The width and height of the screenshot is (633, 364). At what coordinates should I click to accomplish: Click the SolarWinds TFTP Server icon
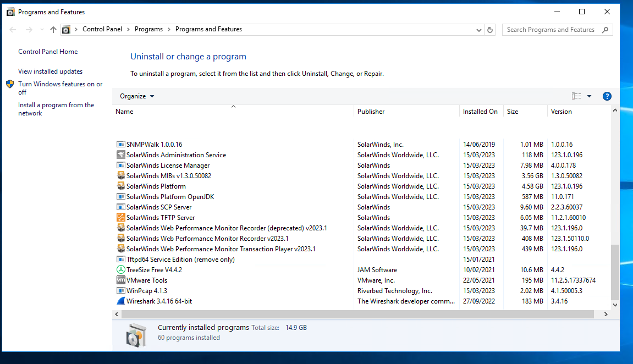(x=120, y=218)
